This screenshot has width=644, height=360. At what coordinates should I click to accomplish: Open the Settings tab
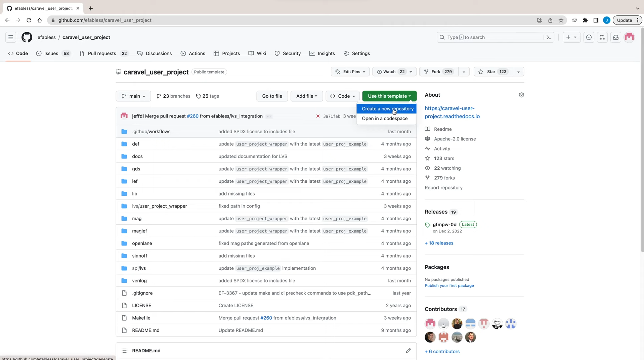357,53
